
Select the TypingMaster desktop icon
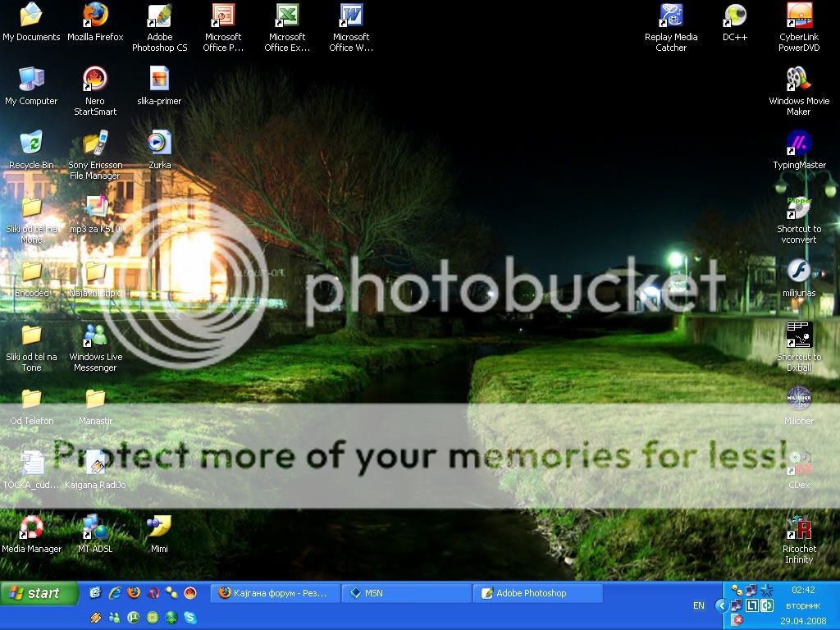798,144
